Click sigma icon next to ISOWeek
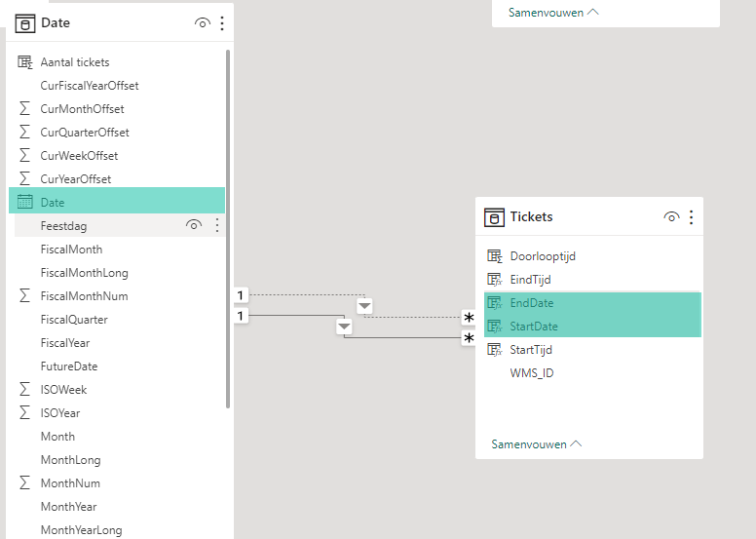This screenshot has width=756, height=539. tap(24, 389)
